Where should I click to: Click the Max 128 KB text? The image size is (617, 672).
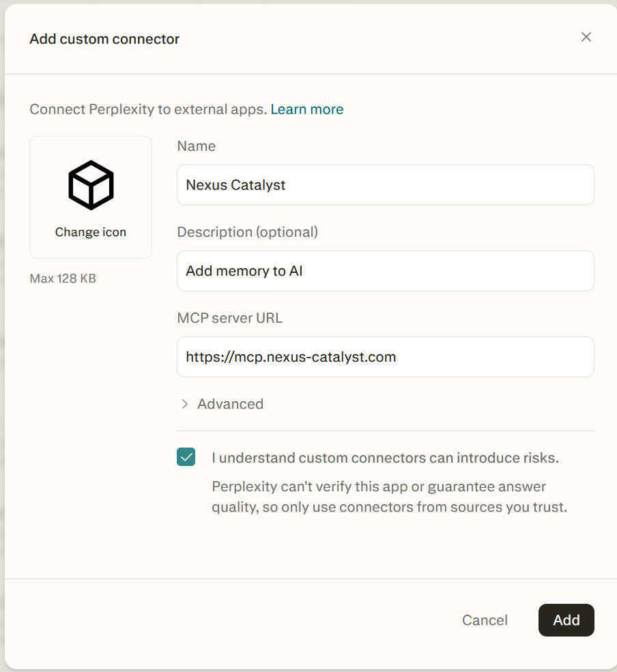coord(63,278)
